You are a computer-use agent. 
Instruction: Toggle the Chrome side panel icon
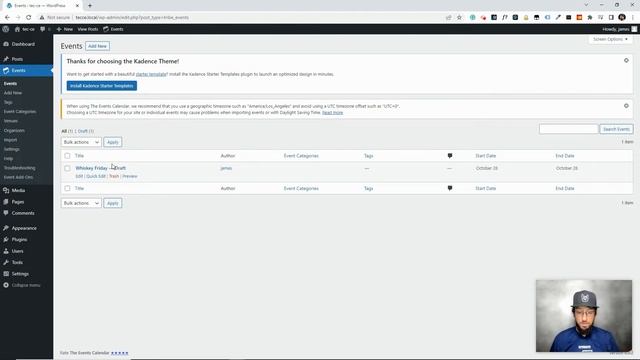tap(611, 18)
